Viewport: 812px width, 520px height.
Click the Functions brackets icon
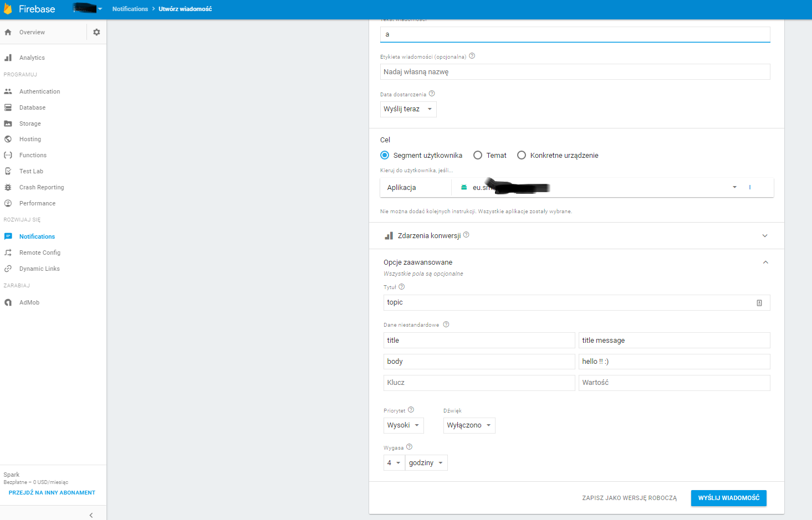coord(8,155)
